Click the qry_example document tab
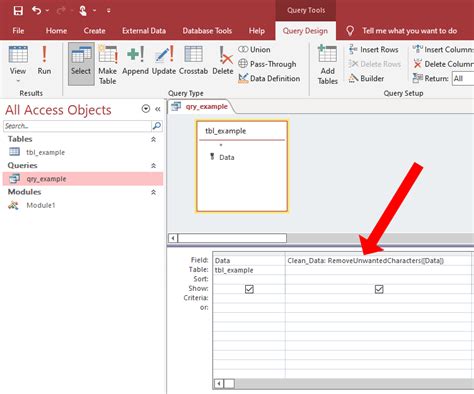 pyautogui.click(x=200, y=107)
